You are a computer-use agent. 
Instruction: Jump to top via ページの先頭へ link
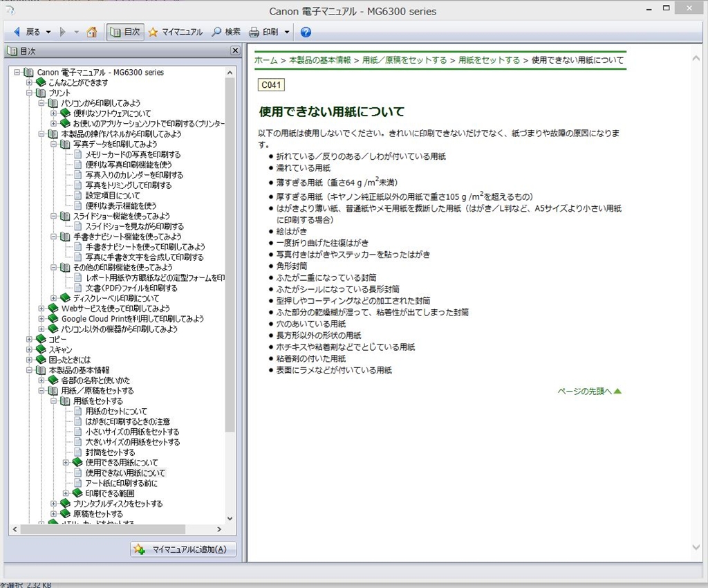point(589,391)
